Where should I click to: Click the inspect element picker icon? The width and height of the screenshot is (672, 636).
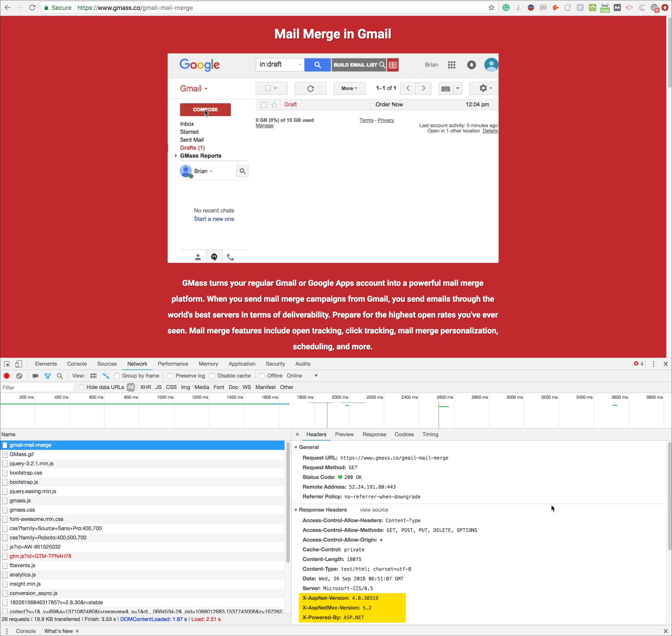tap(7, 364)
